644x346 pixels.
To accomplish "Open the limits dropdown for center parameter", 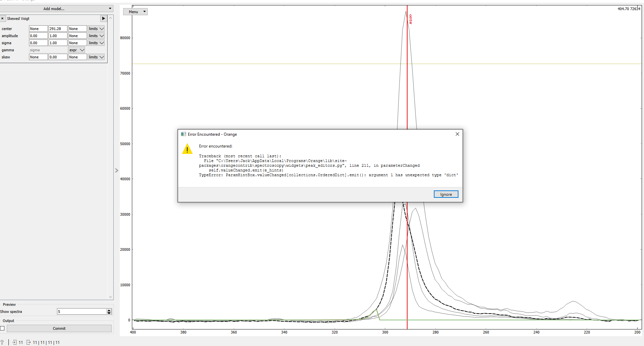I will tap(96, 28).
